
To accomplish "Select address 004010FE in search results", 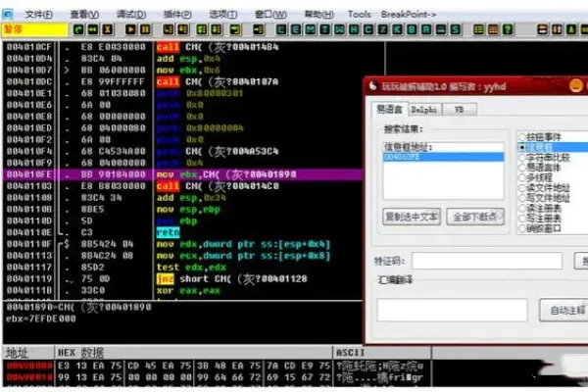I will click(400, 156).
